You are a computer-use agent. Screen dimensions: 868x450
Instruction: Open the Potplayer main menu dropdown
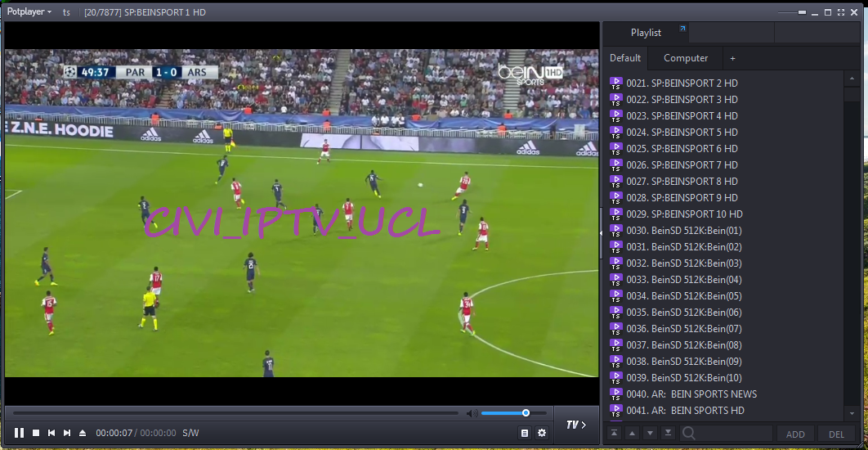pyautogui.click(x=29, y=12)
